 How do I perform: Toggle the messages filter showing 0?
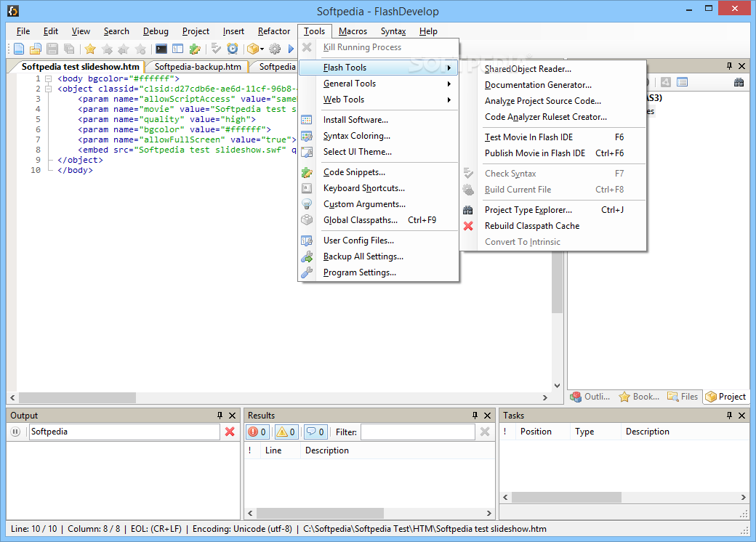tap(315, 432)
